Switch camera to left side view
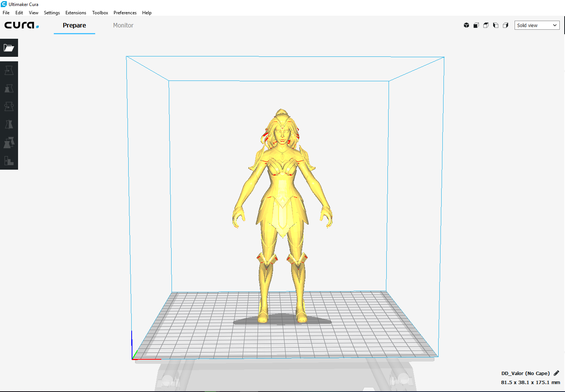The height and width of the screenshot is (392, 565). [496, 25]
